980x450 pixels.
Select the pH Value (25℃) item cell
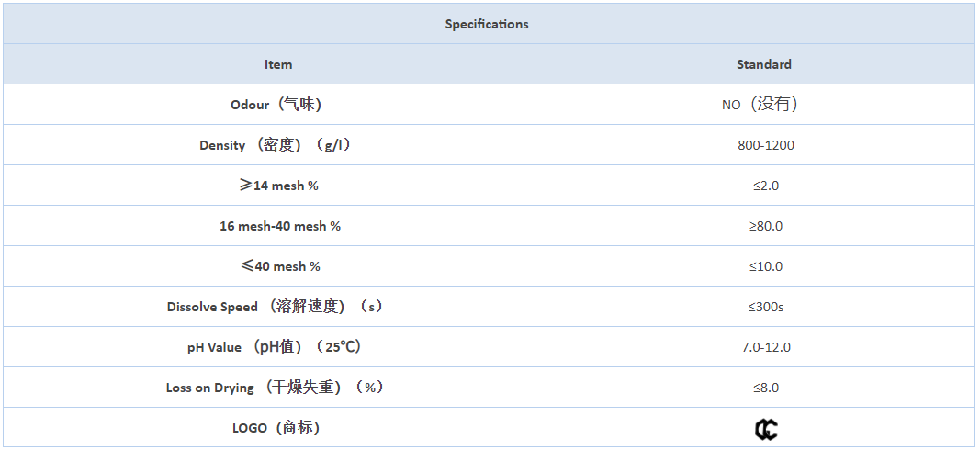point(278,347)
